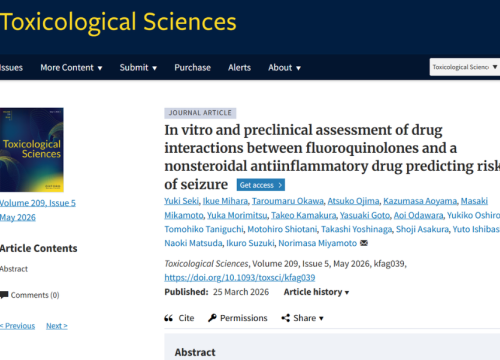Open author Aoi Odawara link
Viewport: 500px width, 360px height.
[419, 215]
